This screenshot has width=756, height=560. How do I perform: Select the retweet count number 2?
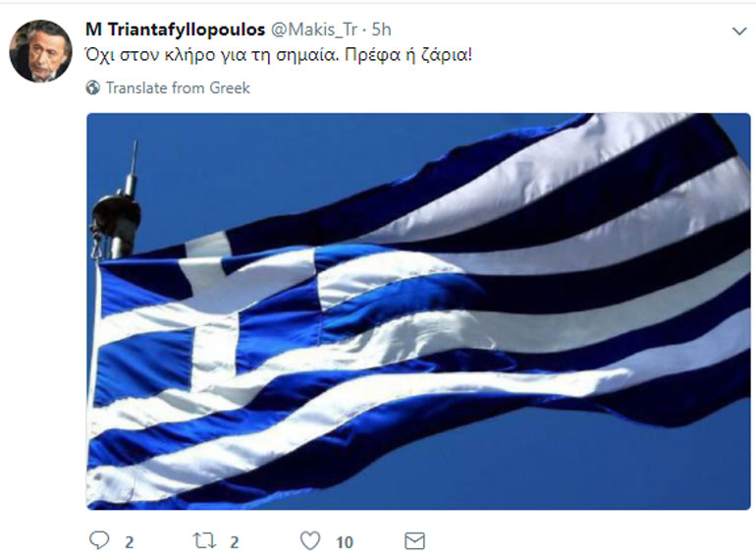pos(235,542)
